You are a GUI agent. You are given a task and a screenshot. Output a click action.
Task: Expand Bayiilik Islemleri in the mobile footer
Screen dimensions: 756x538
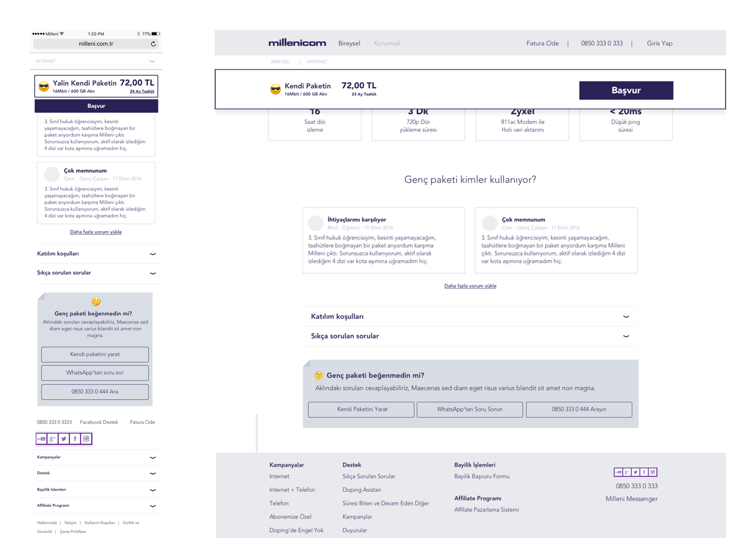pos(97,490)
